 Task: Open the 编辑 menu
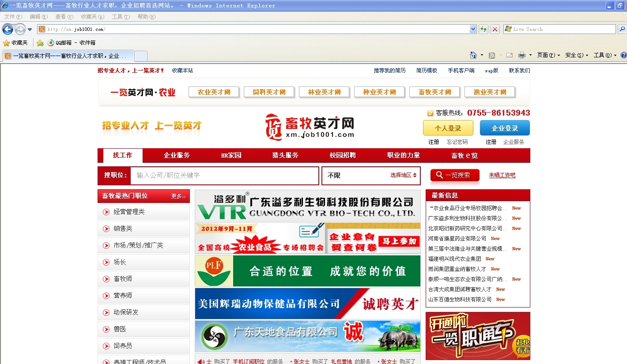coord(39,17)
